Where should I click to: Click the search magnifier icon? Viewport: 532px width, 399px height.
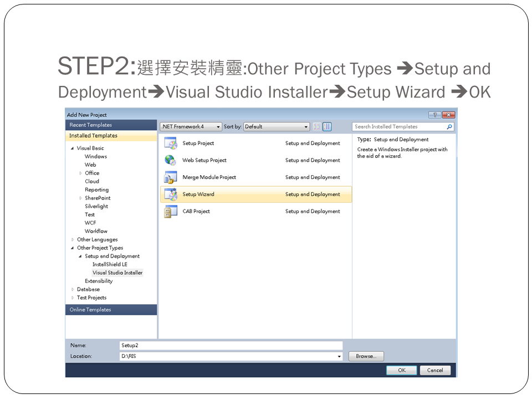point(449,126)
